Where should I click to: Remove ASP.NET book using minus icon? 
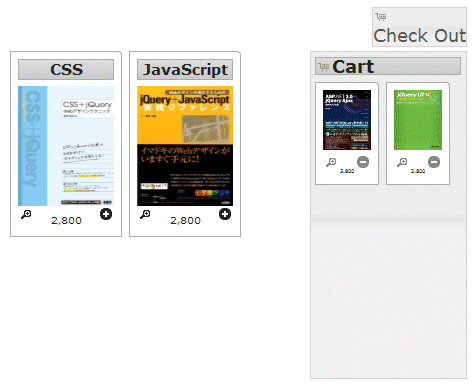pos(363,162)
